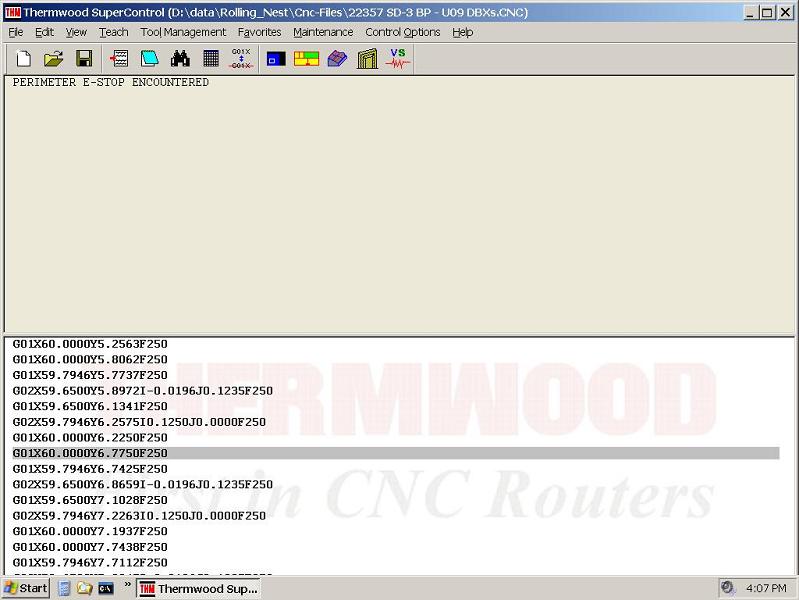Click the blue and black screen icon
Viewport: 799px width, 600px height.
click(276, 59)
